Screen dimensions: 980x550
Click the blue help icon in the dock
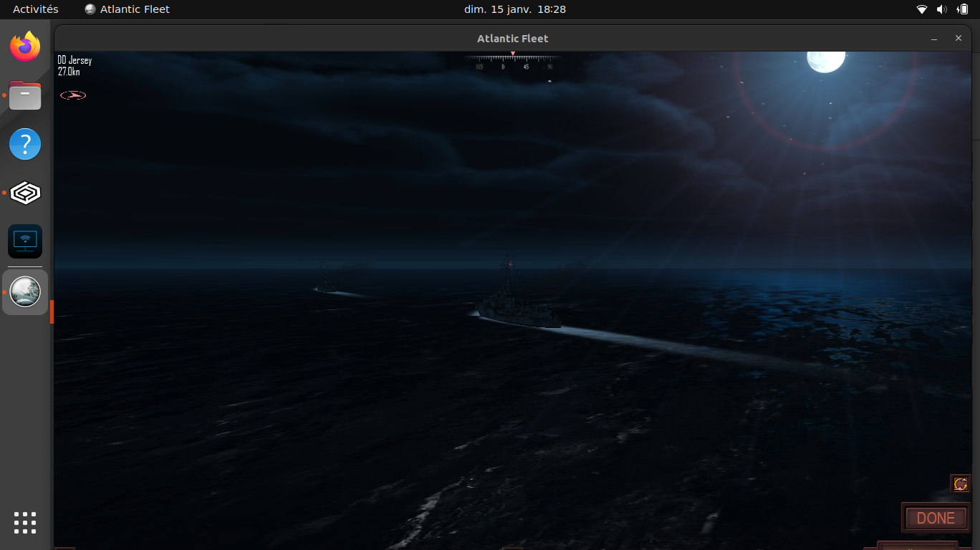pos(25,144)
